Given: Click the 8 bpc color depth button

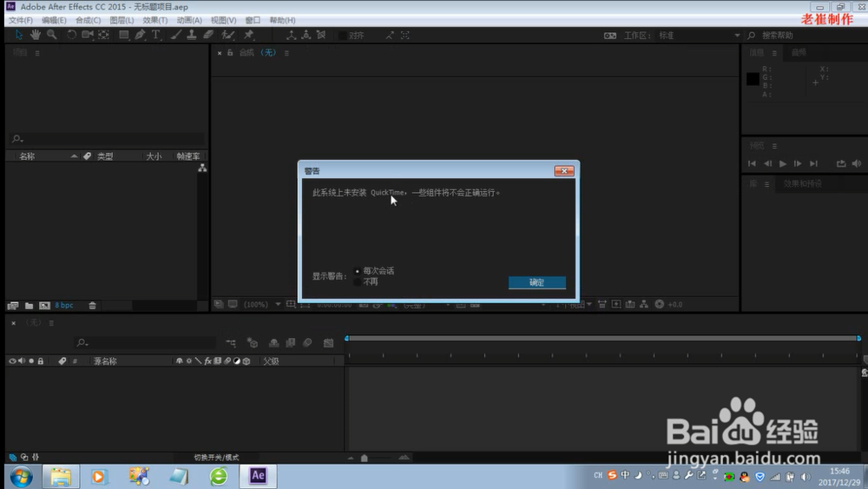Looking at the screenshot, I should coord(63,305).
